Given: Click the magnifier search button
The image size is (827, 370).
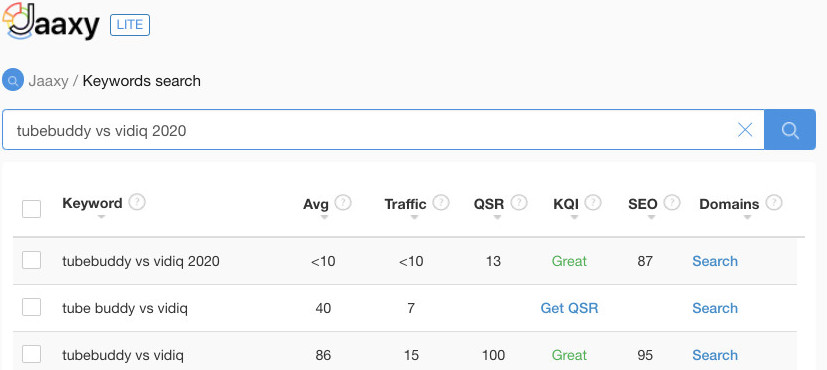Looking at the screenshot, I should click(x=790, y=130).
